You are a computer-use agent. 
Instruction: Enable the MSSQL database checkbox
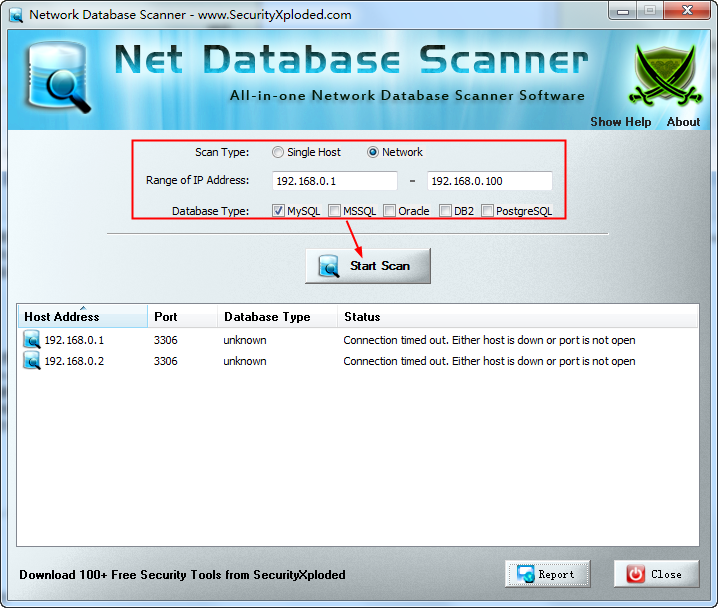coord(334,211)
